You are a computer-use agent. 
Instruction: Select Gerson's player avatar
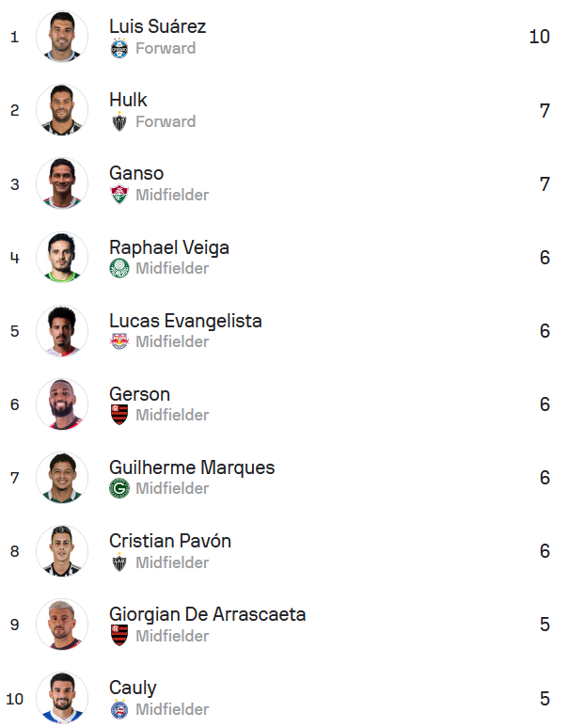62,404
